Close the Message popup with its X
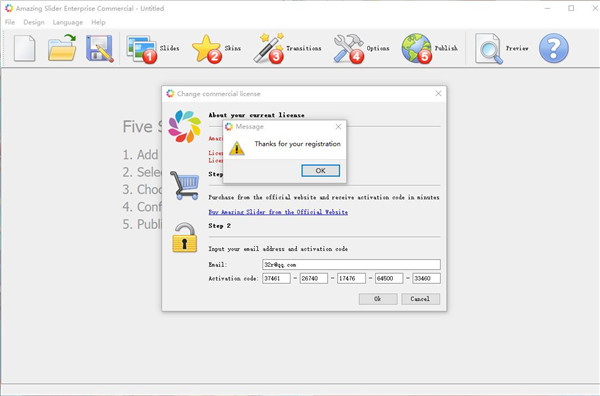The width and height of the screenshot is (600, 396). (338, 127)
